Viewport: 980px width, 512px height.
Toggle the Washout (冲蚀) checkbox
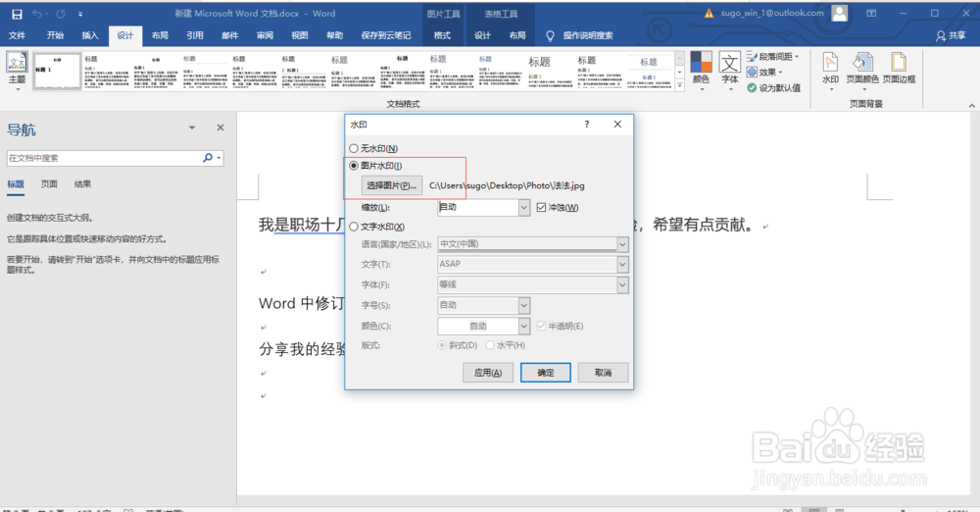click(x=541, y=207)
